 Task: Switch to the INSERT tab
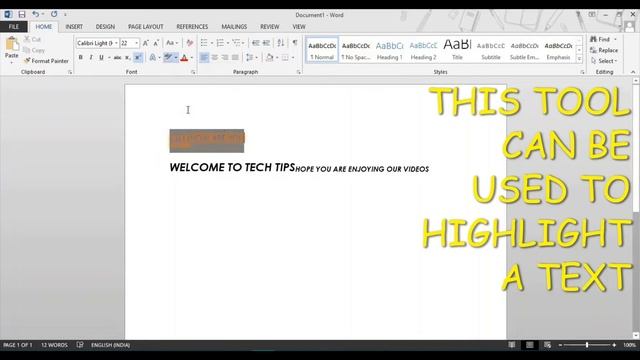[74, 27]
